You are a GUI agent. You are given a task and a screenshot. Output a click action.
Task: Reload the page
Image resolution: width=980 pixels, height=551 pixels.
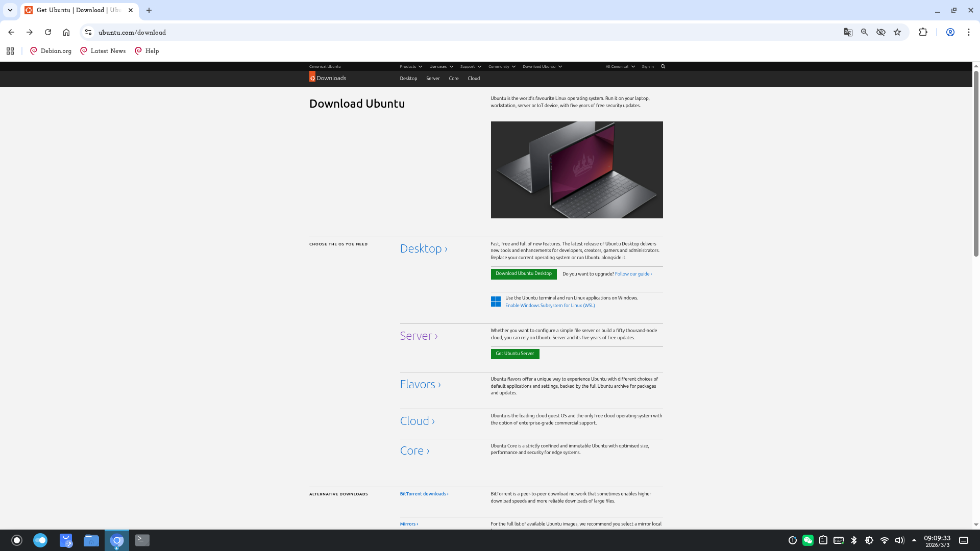(48, 32)
